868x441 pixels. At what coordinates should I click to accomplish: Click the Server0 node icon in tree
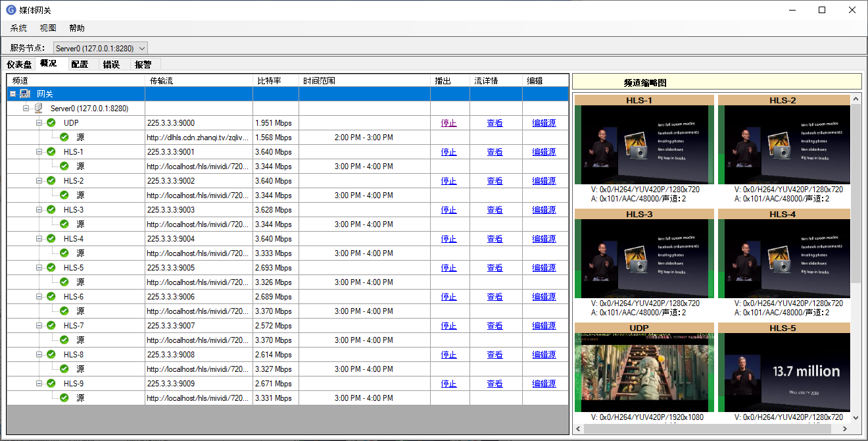[x=39, y=109]
